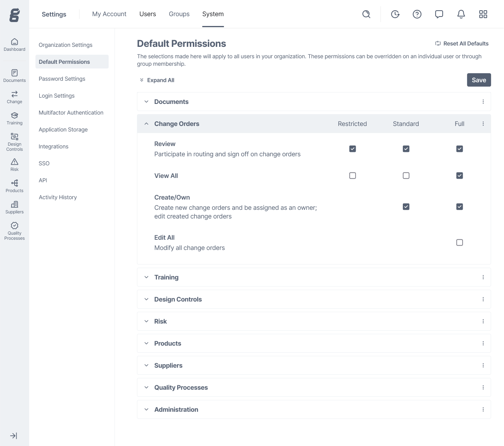The width and height of the screenshot is (504, 446).
Task: Collapse the Change Orders section
Action: pyautogui.click(x=146, y=123)
